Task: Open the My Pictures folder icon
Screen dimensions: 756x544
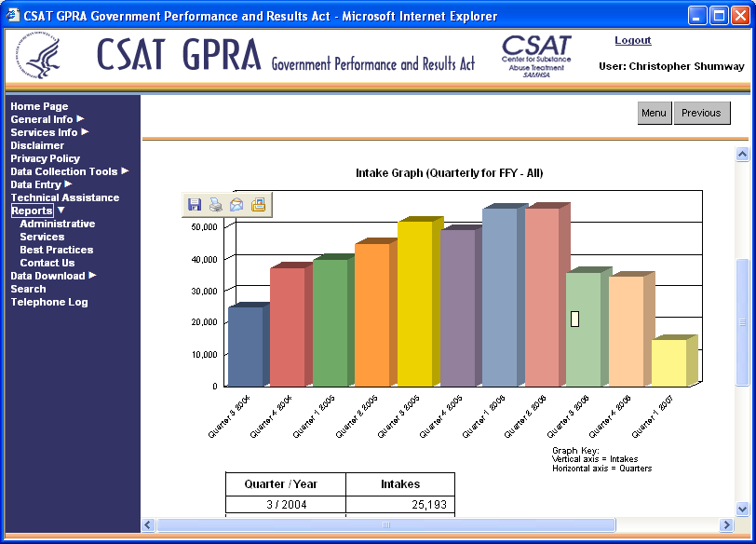Action: coord(258,205)
